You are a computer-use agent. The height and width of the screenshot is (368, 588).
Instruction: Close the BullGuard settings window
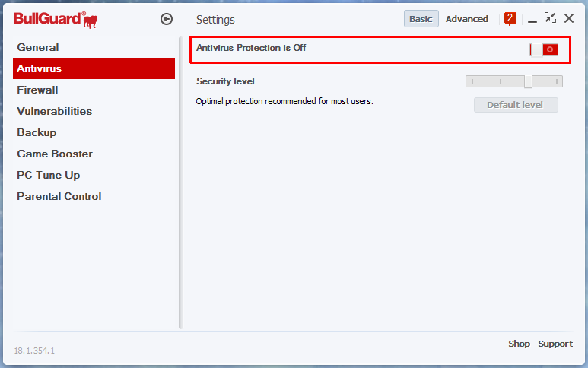[x=569, y=18]
